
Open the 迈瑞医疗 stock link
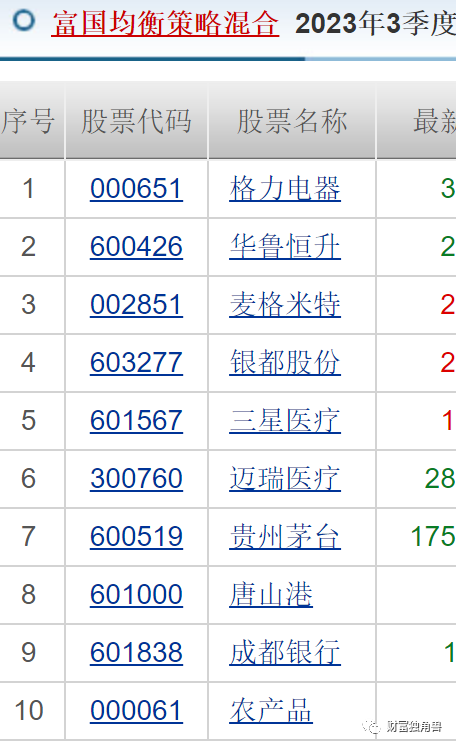click(x=285, y=478)
